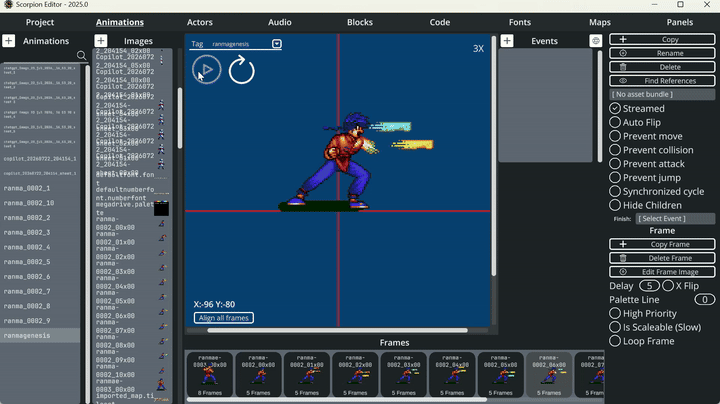Select frame thumbnail ranma-0002_02x00
The image size is (720, 404).
(355, 375)
